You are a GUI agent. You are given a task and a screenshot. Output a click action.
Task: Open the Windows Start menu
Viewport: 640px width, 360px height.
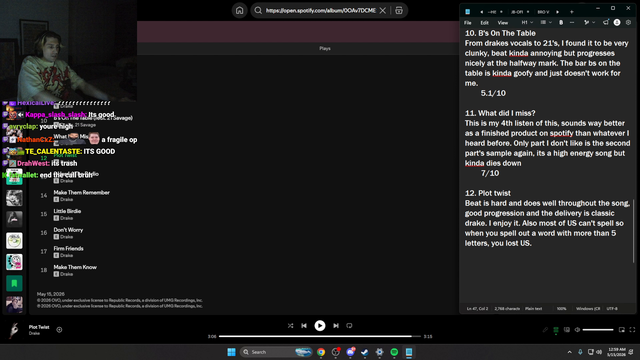231,352
